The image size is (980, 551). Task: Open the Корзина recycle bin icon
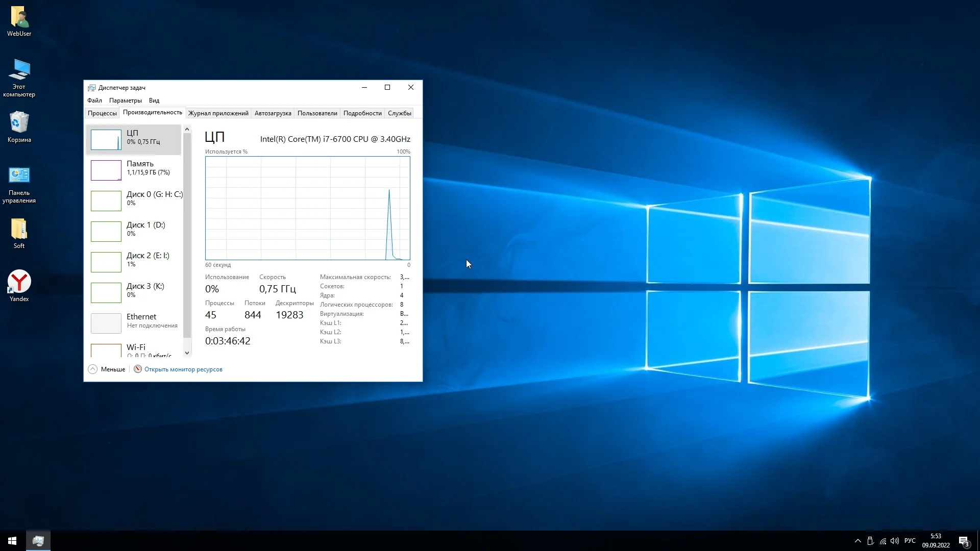(19, 122)
